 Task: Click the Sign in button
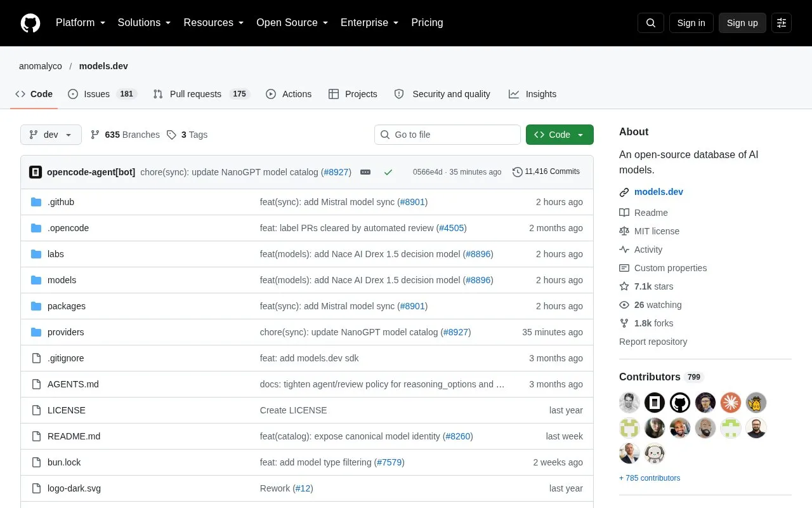(691, 23)
